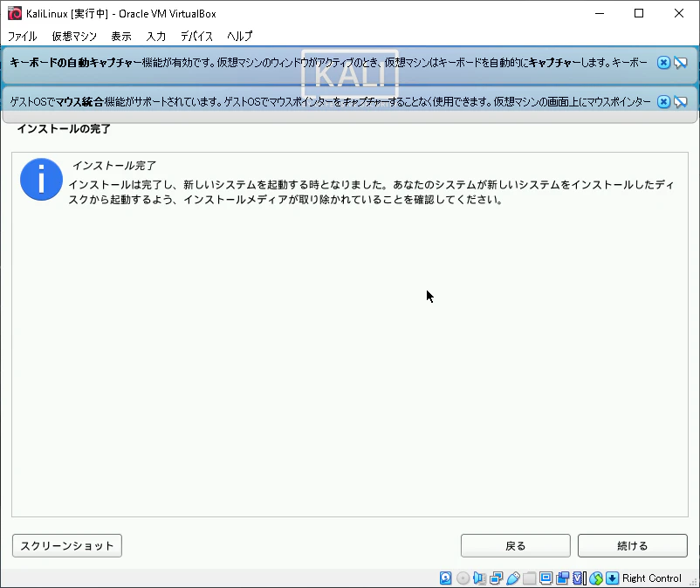Click the keyboard capture arrow icon

click(612, 578)
